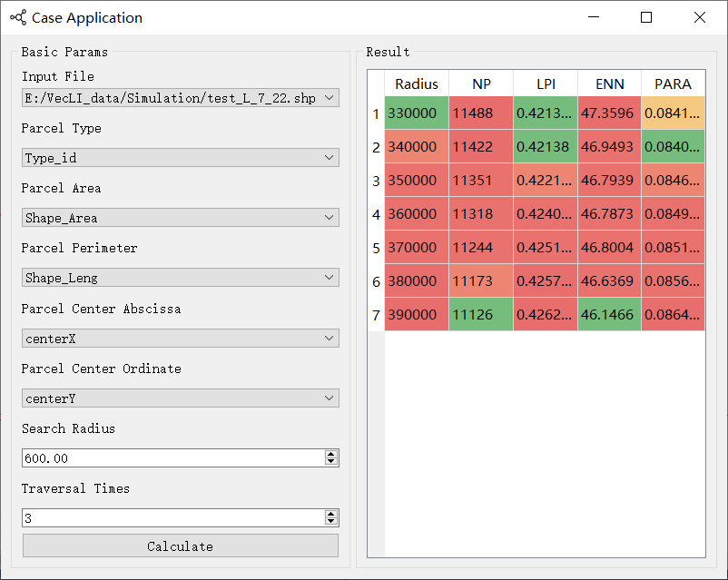Click the green 330000 Radius cell
Screen dimensions: 728x580
(x=417, y=113)
